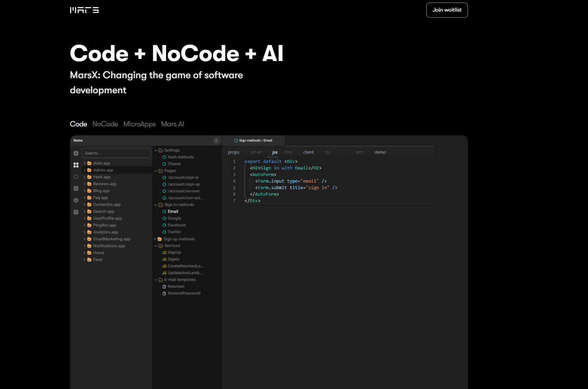Expand the Auth.app folder chevron
This screenshot has height=389, width=588.
coord(85,163)
